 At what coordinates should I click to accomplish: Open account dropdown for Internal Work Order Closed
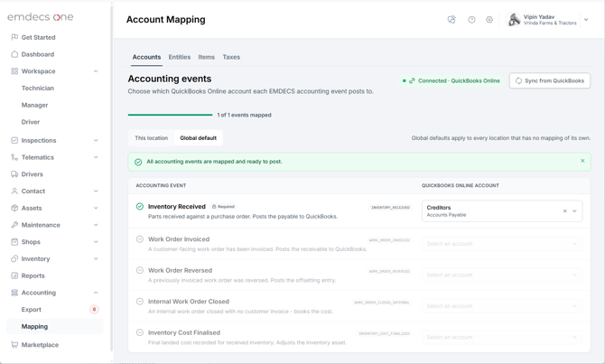[x=502, y=305]
